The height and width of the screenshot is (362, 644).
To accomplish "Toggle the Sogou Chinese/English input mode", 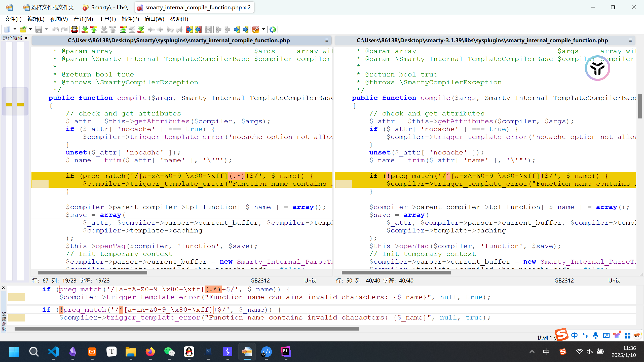I will (574, 335).
